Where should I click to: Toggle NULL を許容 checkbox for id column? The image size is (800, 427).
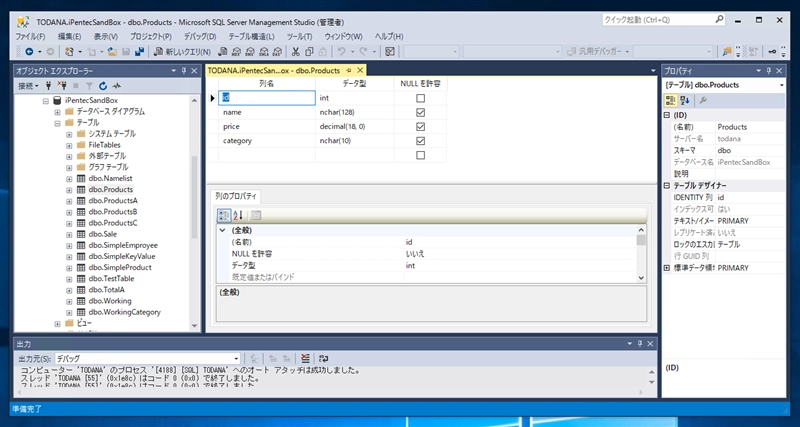point(420,98)
